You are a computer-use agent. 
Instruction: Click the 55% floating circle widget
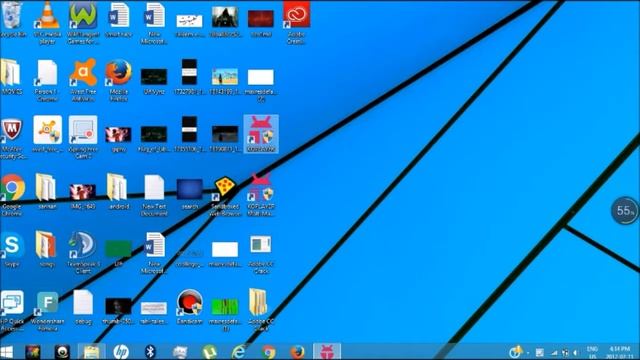click(625, 211)
